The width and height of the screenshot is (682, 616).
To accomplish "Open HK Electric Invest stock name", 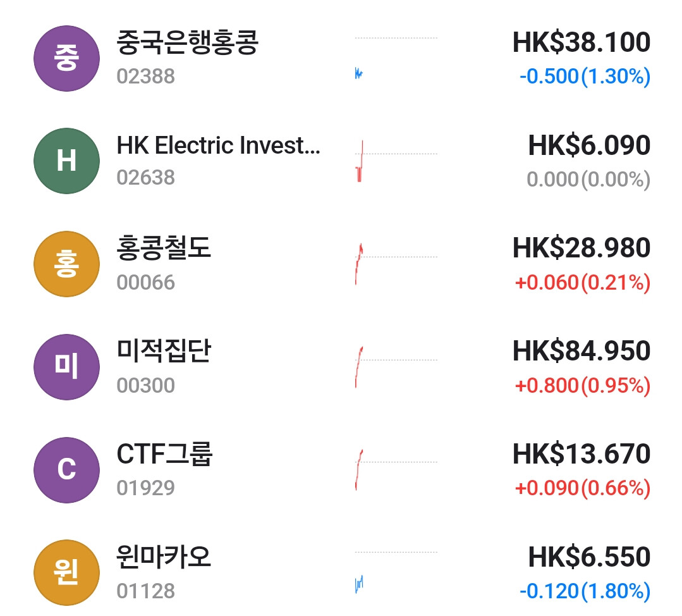I will click(x=219, y=146).
